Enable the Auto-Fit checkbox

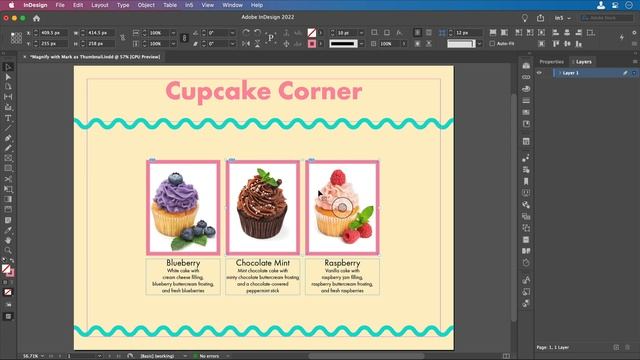pos(492,43)
